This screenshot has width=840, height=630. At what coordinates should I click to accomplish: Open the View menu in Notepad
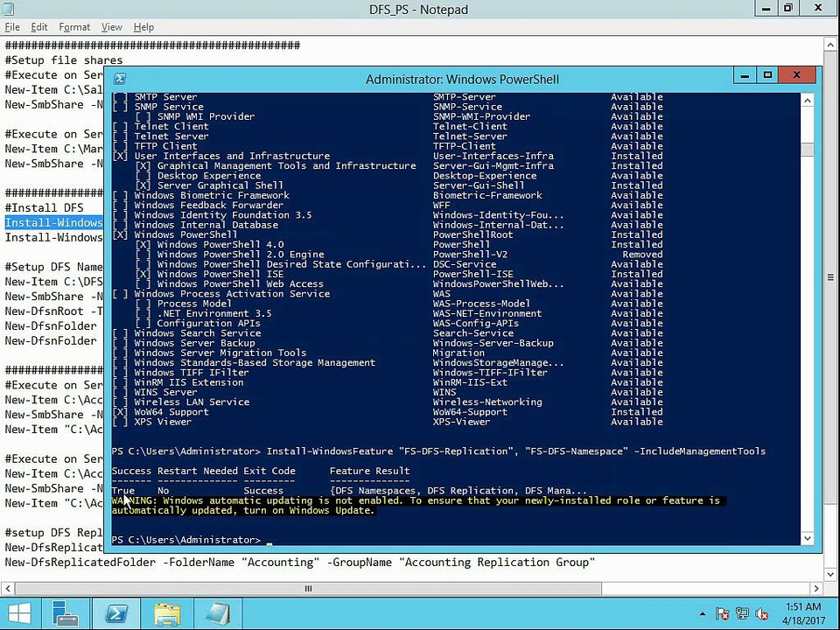coord(111,27)
